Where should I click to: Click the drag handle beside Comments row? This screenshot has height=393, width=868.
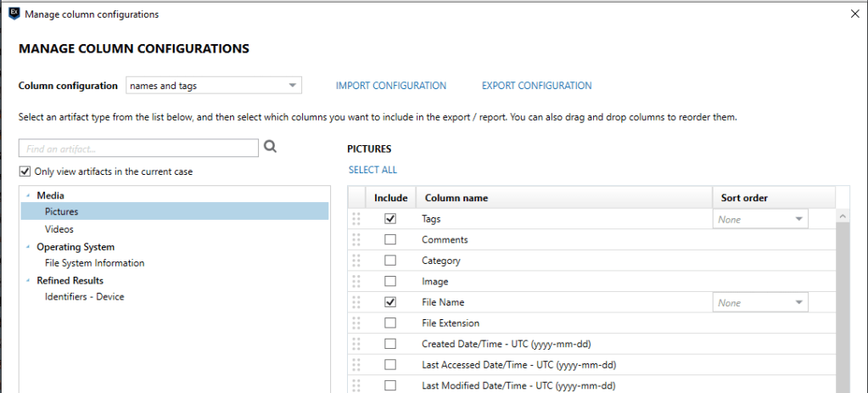[356, 239]
